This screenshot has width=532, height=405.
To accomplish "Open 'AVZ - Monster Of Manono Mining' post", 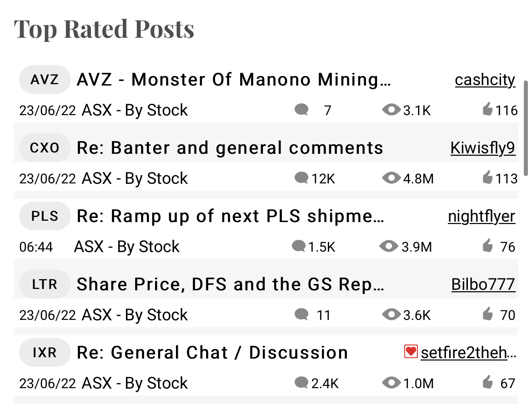I will click(x=234, y=80).
